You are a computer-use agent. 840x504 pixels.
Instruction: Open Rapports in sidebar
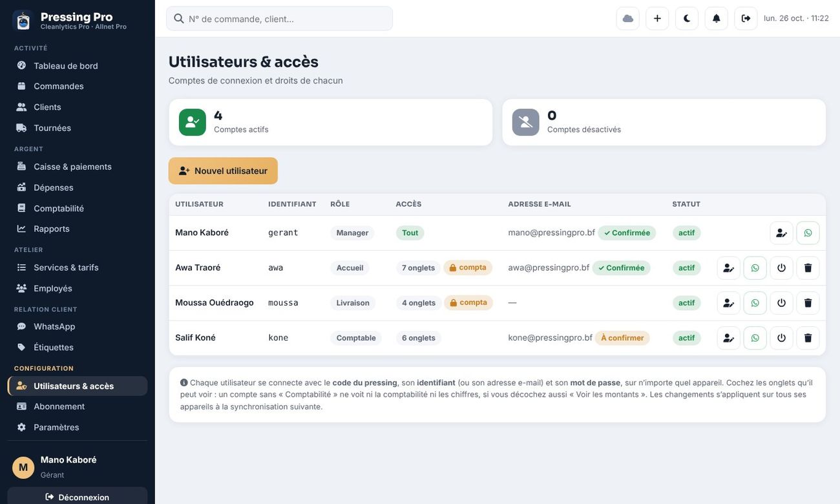click(78, 229)
